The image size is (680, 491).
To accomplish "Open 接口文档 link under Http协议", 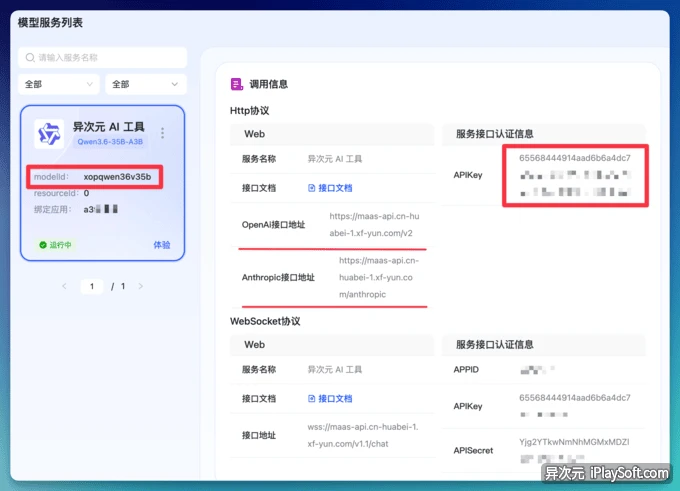I will (330, 188).
